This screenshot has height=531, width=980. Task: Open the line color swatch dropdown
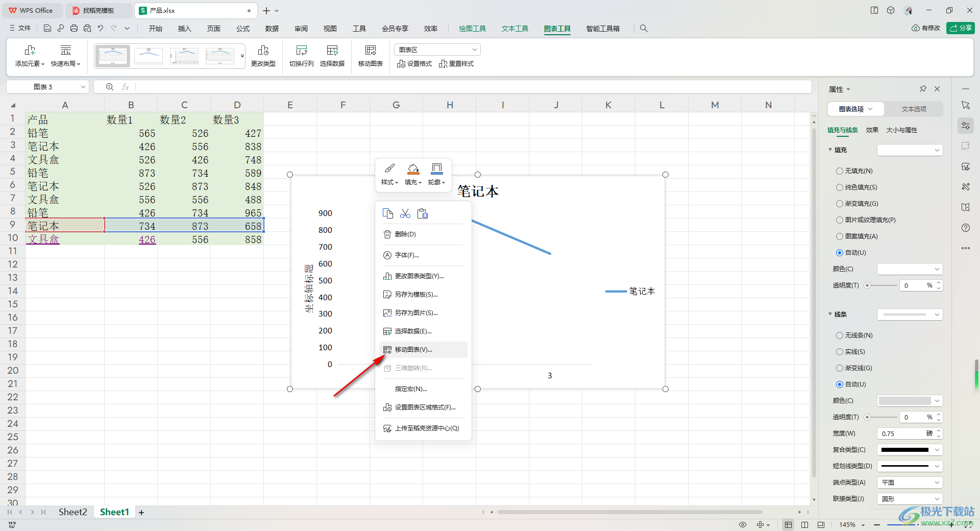pos(910,401)
